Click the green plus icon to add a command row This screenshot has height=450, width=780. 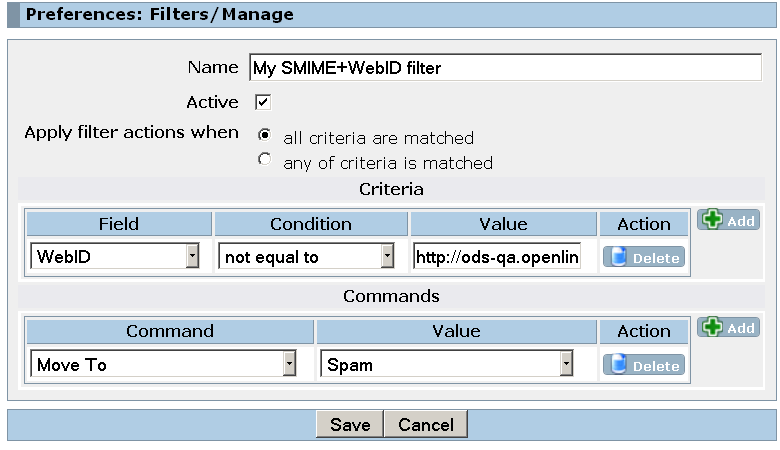tap(712, 327)
